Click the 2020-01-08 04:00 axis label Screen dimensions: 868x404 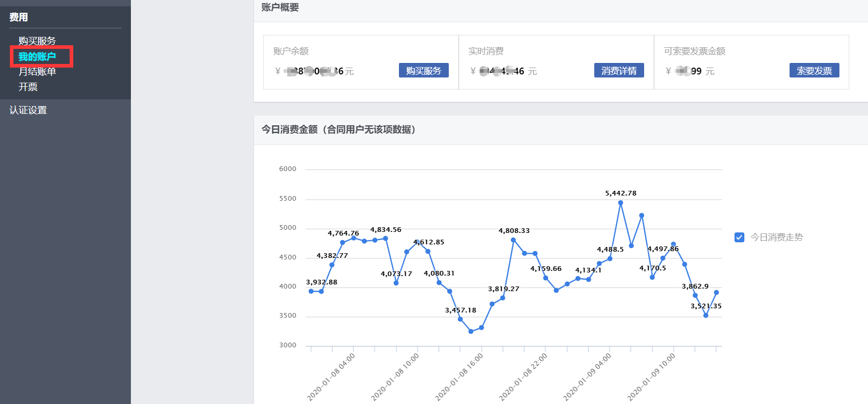(331, 377)
